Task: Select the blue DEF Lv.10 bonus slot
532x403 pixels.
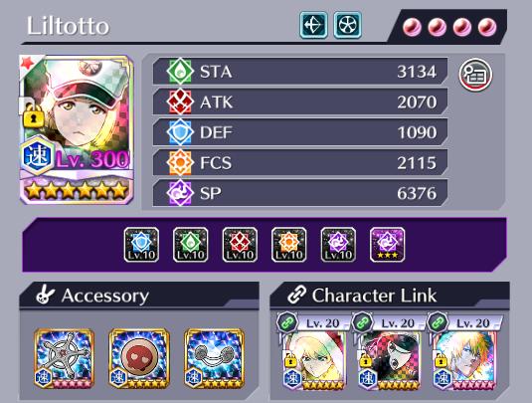Action: point(141,245)
